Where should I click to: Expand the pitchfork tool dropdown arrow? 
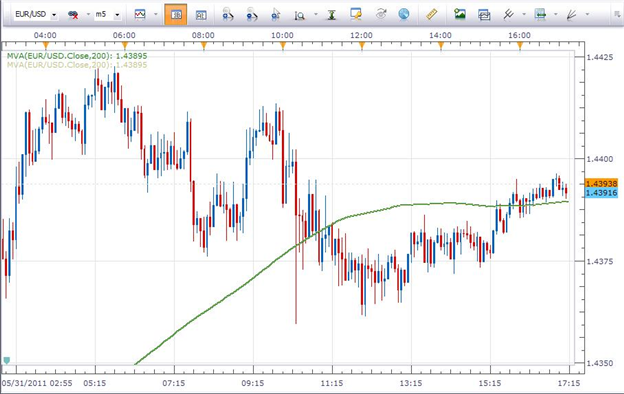[x=524, y=14]
